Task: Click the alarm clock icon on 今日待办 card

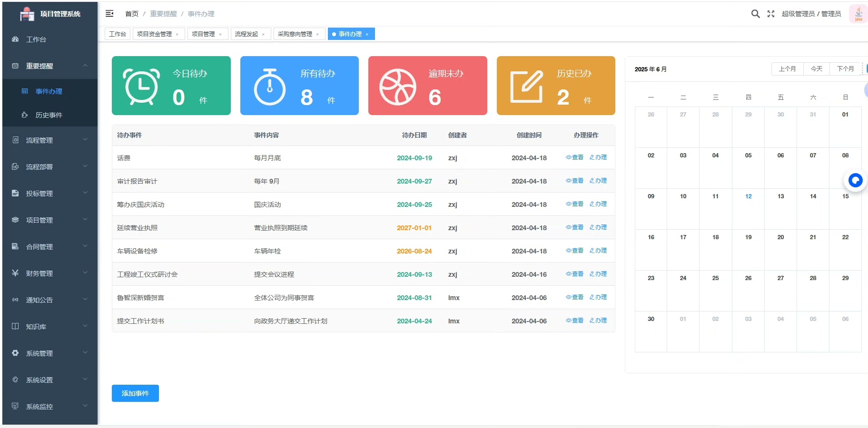Action: [141, 86]
